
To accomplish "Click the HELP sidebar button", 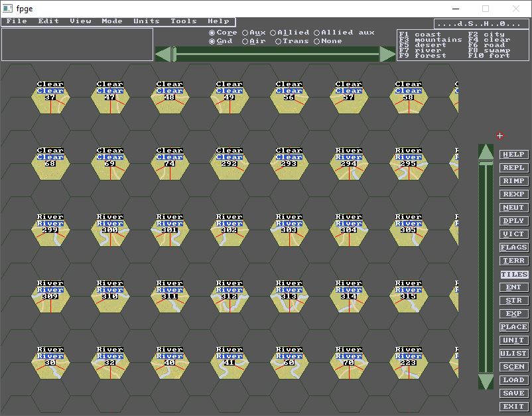I will coord(513,155).
